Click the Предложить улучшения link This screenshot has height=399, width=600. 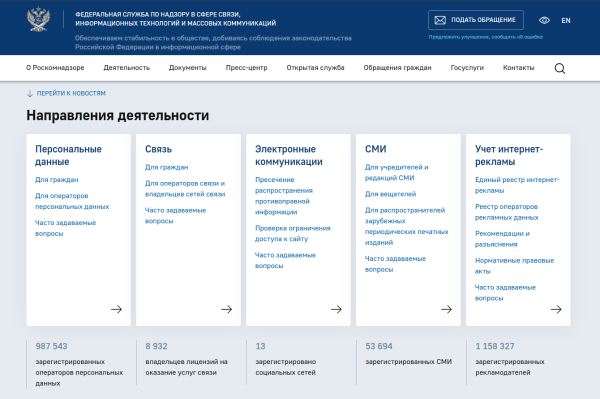tap(486, 37)
